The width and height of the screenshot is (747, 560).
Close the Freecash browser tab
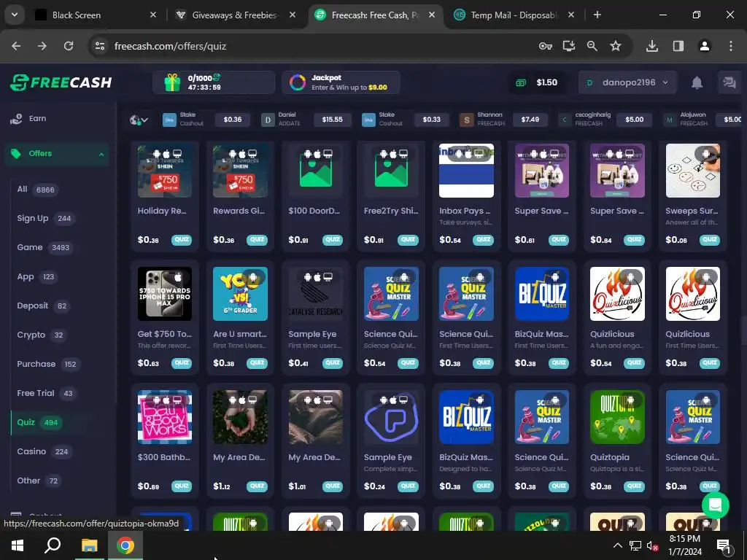tap(432, 15)
